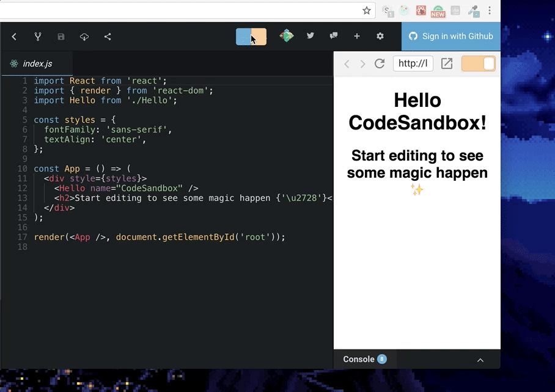Open preview in new window
The height and width of the screenshot is (392, 555).
[x=447, y=64]
